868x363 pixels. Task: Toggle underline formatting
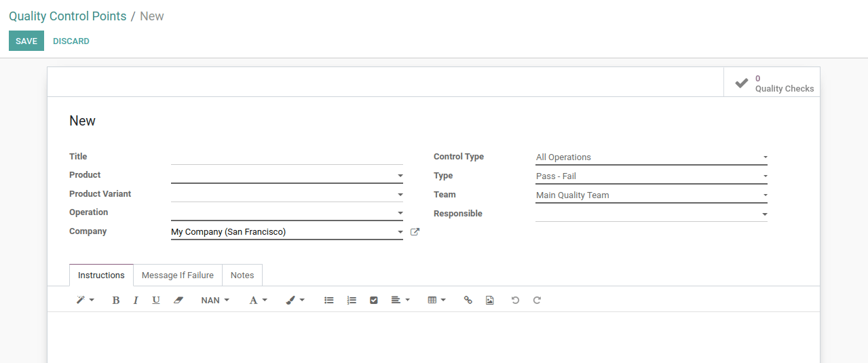[156, 300]
